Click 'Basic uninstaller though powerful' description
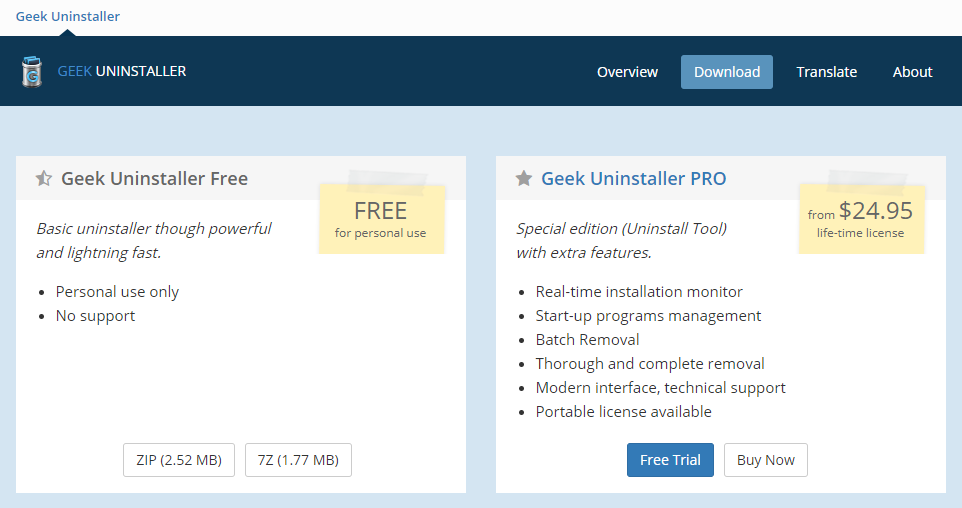This screenshot has height=508, width=962. point(153,229)
